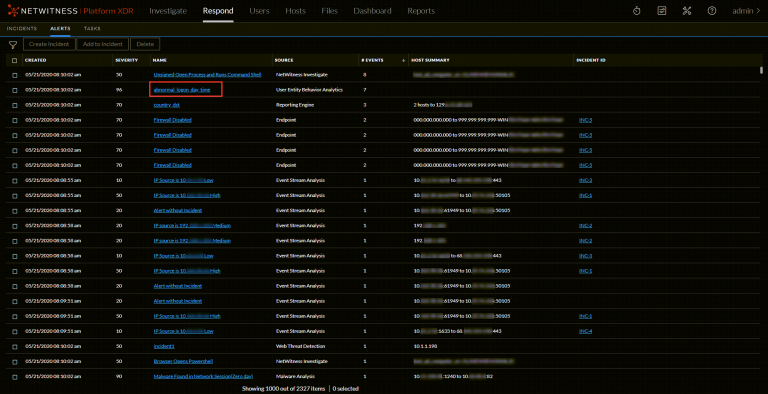This screenshot has height=394, width=768.
Task: Click the NetWitness logo icon
Action: pyautogui.click(x=13, y=11)
